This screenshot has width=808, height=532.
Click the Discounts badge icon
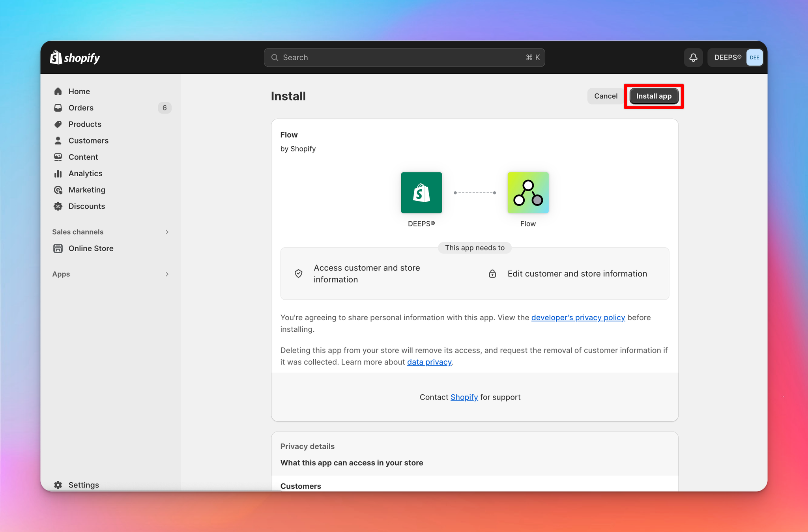click(58, 206)
